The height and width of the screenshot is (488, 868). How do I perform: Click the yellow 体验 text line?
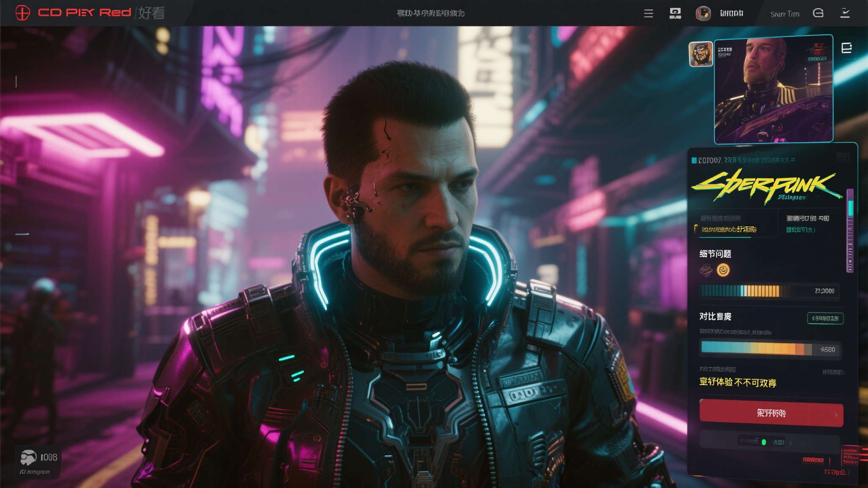[x=738, y=383]
